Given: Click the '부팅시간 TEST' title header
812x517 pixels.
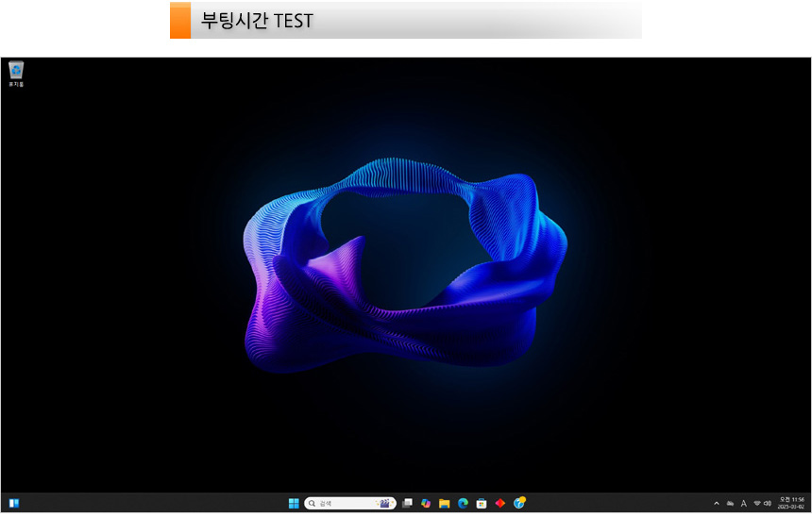Looking at the screenshot, I should click(257, 20).
